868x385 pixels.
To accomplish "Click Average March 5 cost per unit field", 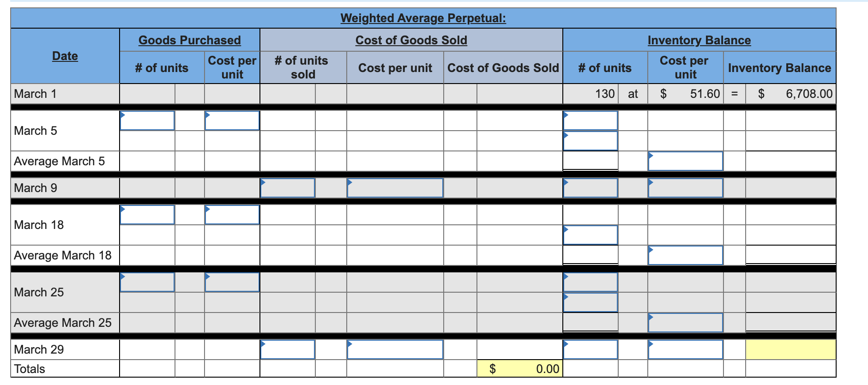I will tap(686, 161).
